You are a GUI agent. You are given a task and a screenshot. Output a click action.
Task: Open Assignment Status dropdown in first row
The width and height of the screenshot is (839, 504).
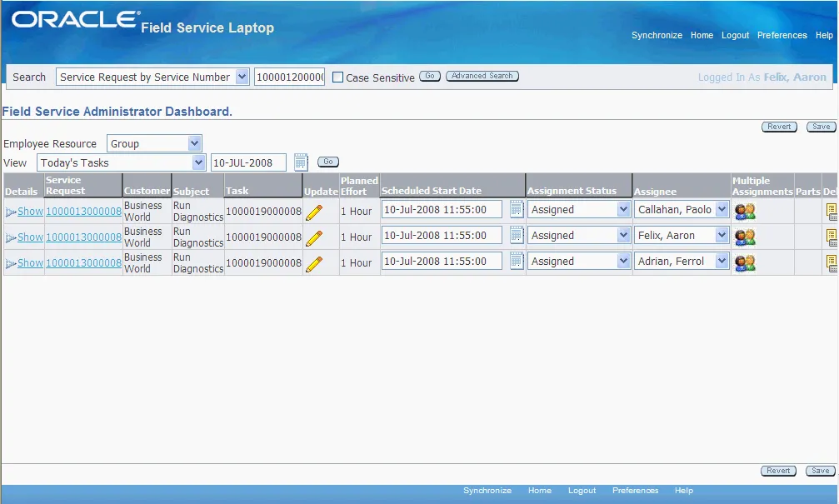579,210
